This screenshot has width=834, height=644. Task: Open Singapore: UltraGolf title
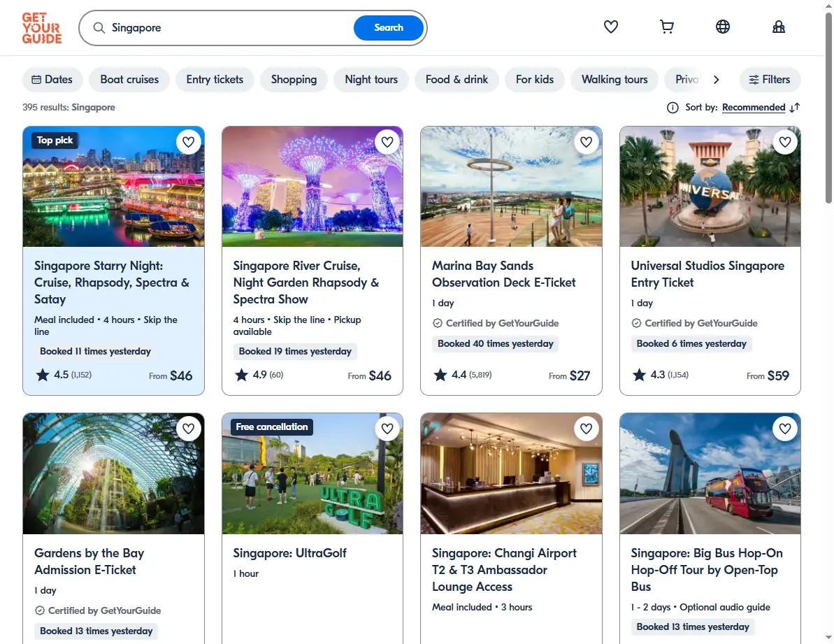[290, 553]
